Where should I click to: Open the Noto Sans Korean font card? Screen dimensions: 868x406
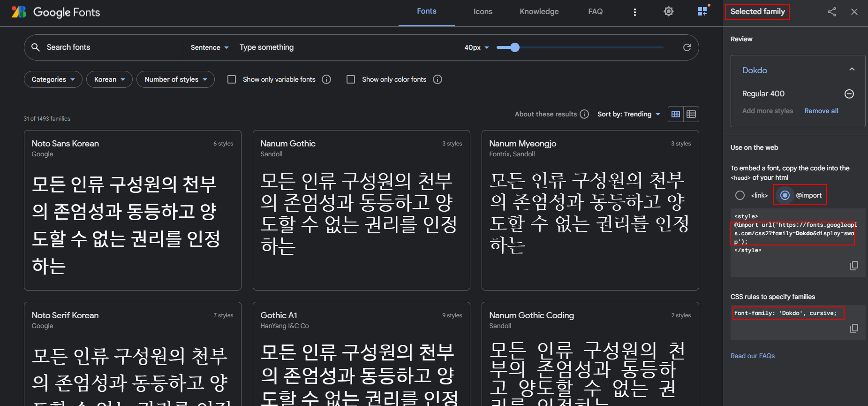click(133, 210)
